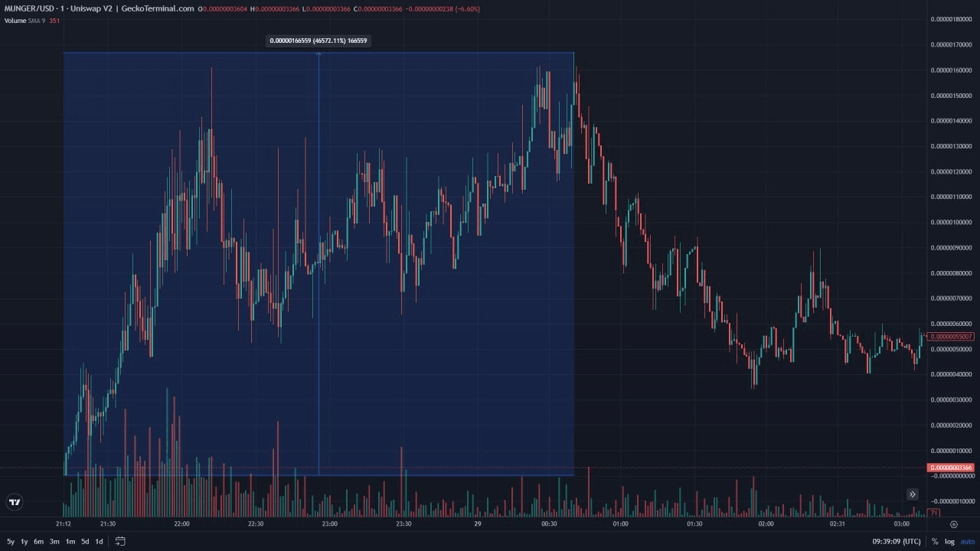Viewport: 980px width, 551px height.
Task: Select the red bar countdown label above the axis
Action: pyautogui.click(x=934, y=512)
